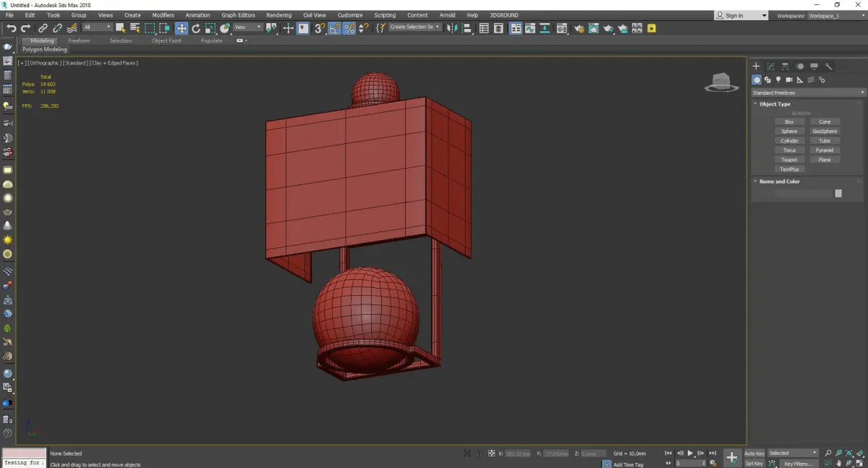The width and height of the screenshot is (868, 468).
Task: Open Render Setup teapot icon
Action: pyautogui.click(x=579, y=28)
